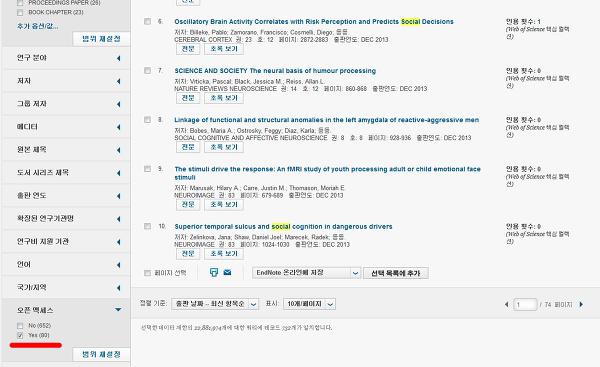
Task: Click 초록 보기 button for result 9
Action: [224, 204]
